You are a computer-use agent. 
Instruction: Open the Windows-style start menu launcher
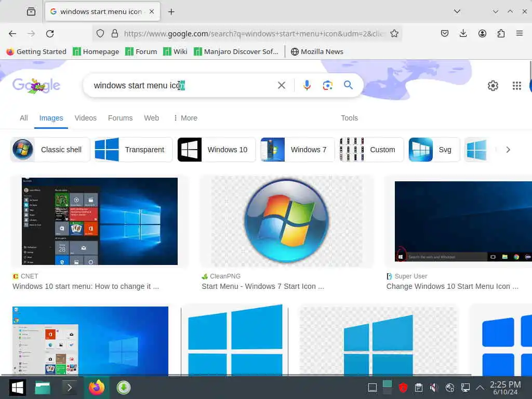pyautogui.click(x=17, y=388)
